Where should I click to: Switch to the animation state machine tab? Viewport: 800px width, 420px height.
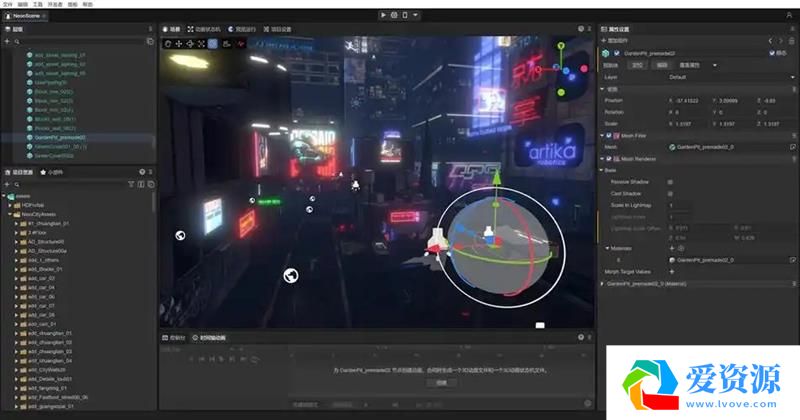coord(204,29)
